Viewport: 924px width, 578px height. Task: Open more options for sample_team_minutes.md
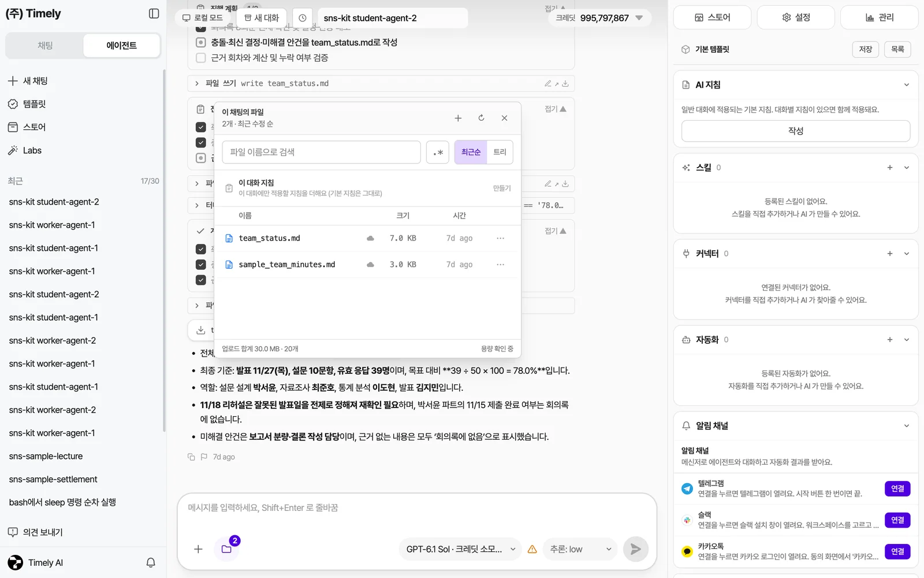(500, 265)
